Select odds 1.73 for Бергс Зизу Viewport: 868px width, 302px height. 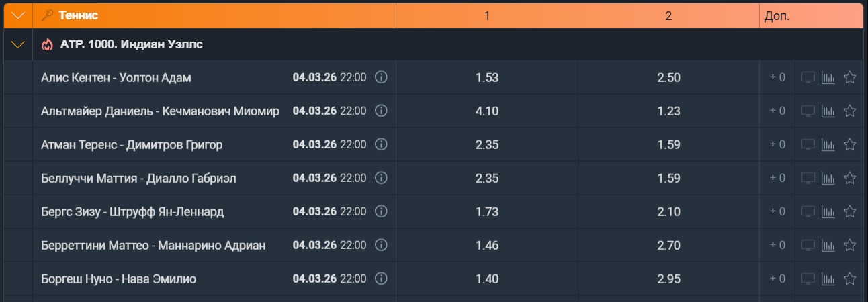487,211
